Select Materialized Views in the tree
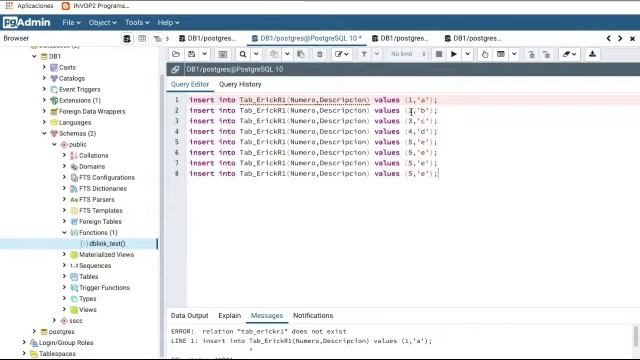This screenshot has height=360, width=640. pyautogui.click(x=107, y=255)
